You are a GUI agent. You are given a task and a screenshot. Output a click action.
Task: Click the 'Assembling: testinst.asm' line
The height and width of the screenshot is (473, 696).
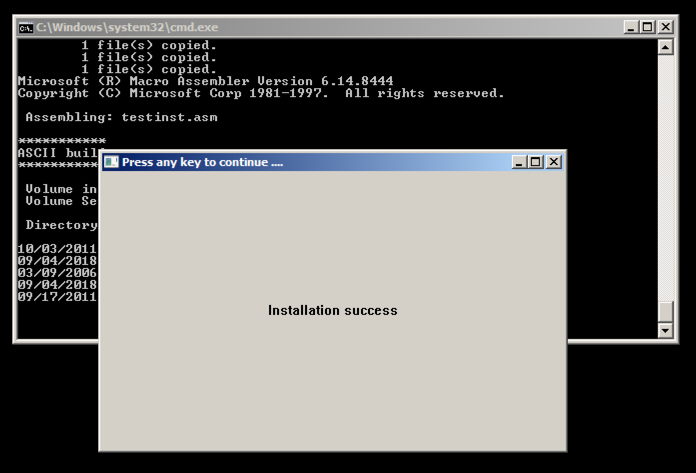pos(122,117)
